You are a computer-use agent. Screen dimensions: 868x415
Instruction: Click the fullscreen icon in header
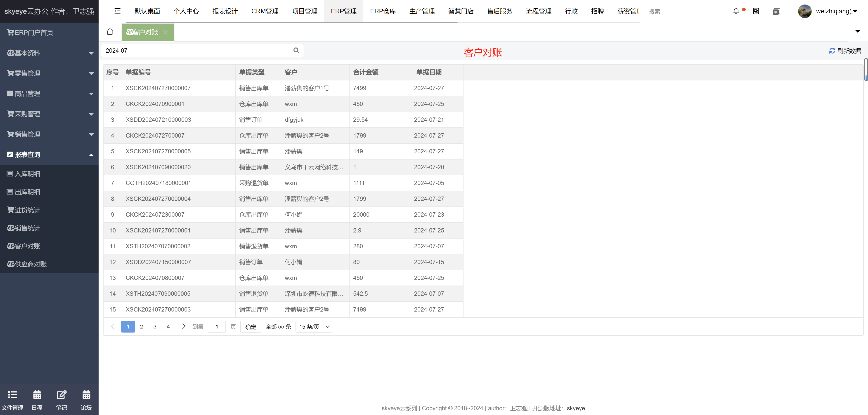coord(756,11)
